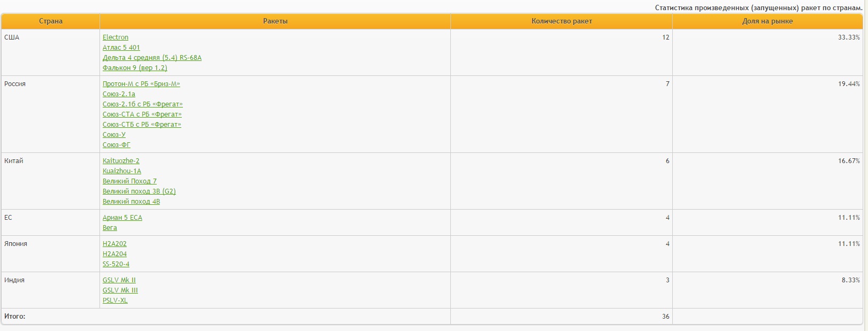The height and width of the screenshot is (331, 868).
Task: Open the Kuaizhou-1A link
Action: point(122,171)
